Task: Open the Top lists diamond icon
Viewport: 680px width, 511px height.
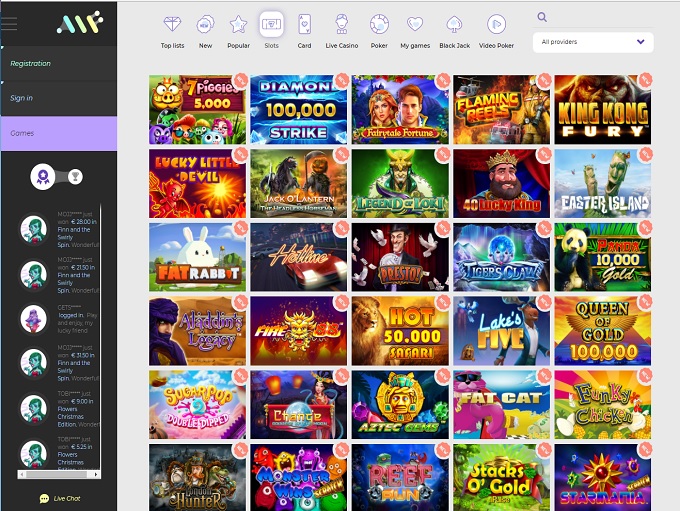Action: (x=172, y=23)
